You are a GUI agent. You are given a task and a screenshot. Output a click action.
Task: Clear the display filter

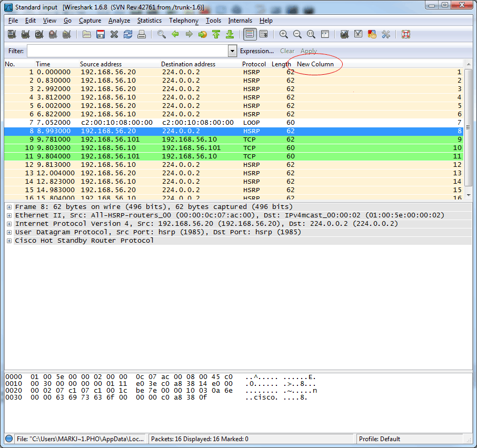287,51
